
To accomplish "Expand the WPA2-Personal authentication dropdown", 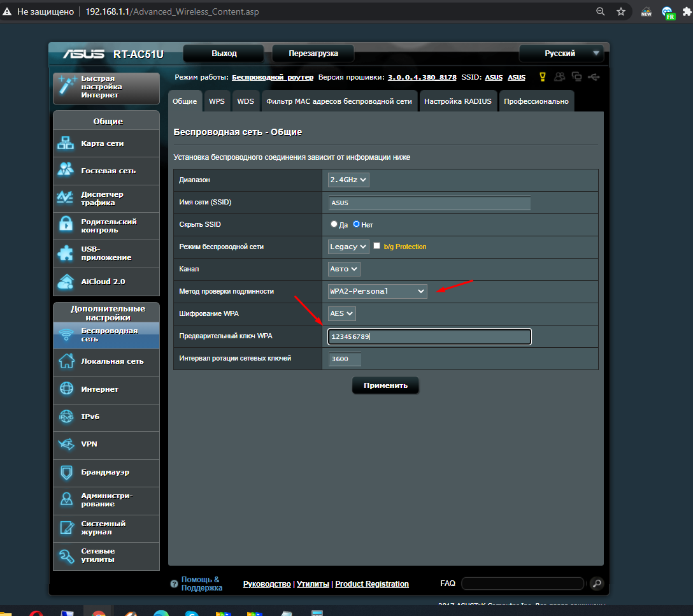I will (x=377, y=291).
